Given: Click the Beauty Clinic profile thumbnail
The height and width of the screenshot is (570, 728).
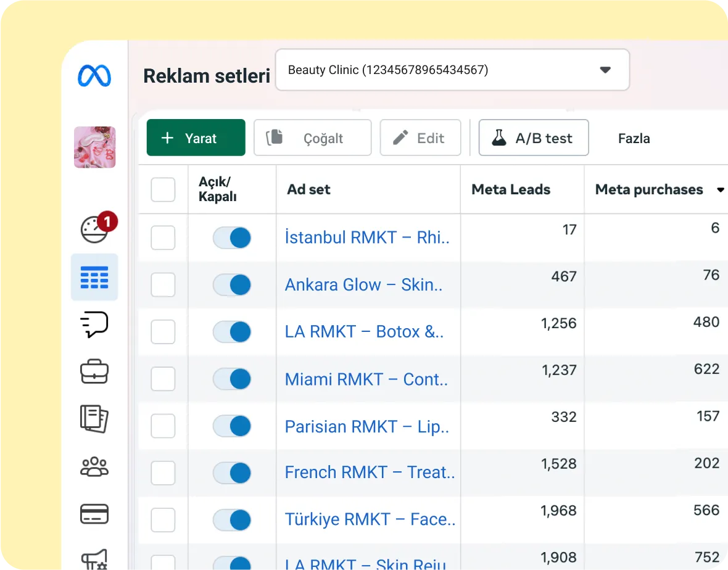Looking at the screenshot, I should [x=94, y=147].
